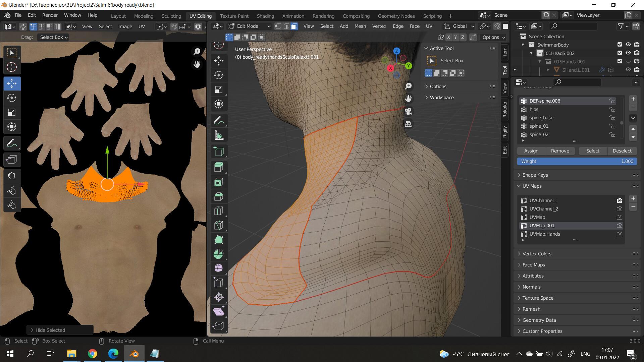
Task: Toggle camera view in 3D viewport
Action: 408,111
